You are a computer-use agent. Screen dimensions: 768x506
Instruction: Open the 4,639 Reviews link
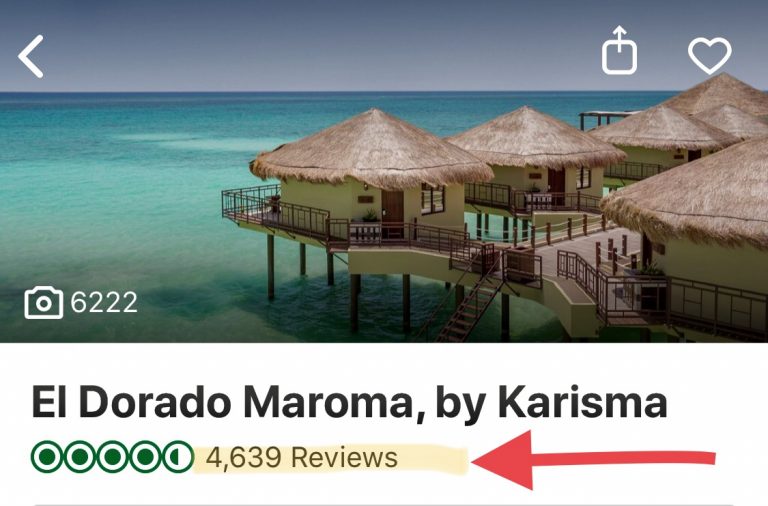[302, 458]
